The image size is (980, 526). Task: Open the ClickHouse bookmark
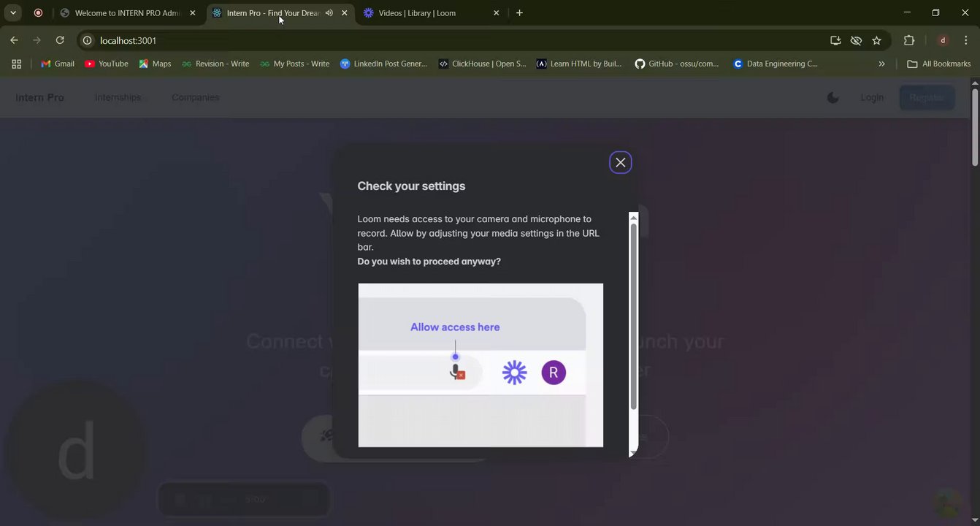point(482,64)
